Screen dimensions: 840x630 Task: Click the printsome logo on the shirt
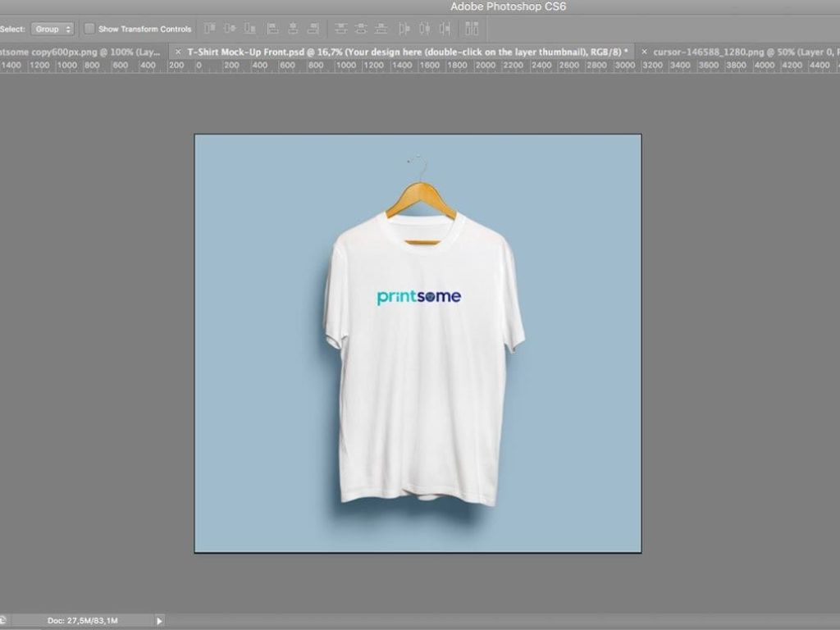[418, 297]
